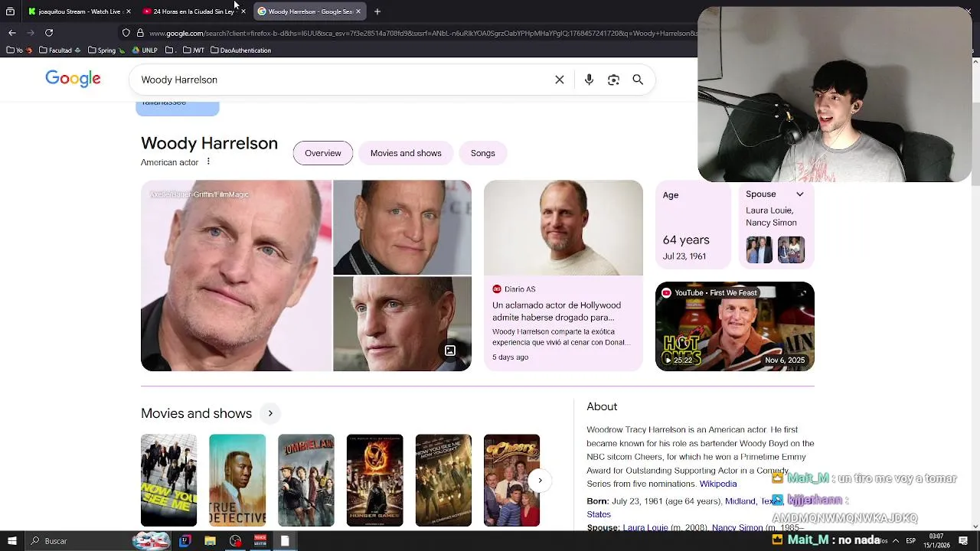Close the joaquitou Stream tab
Viewport: 980px width, 551px height.
pyautogui.click(x=128, y=11)
